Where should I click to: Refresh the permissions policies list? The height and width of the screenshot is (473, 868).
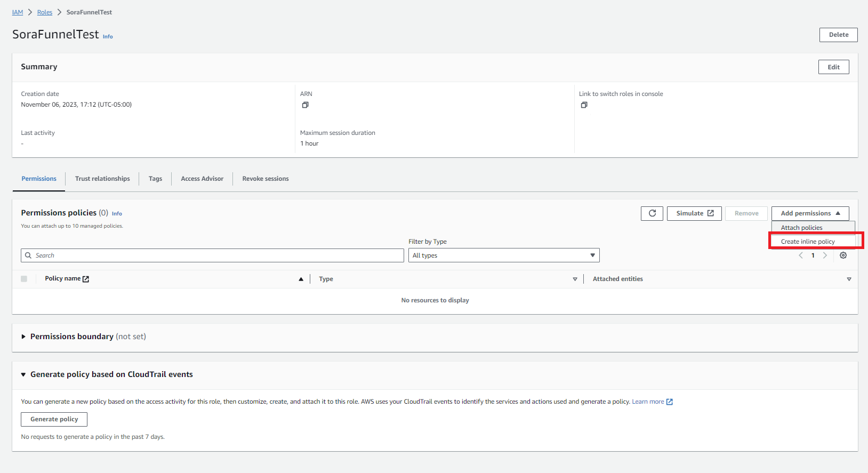coord(652,213)
